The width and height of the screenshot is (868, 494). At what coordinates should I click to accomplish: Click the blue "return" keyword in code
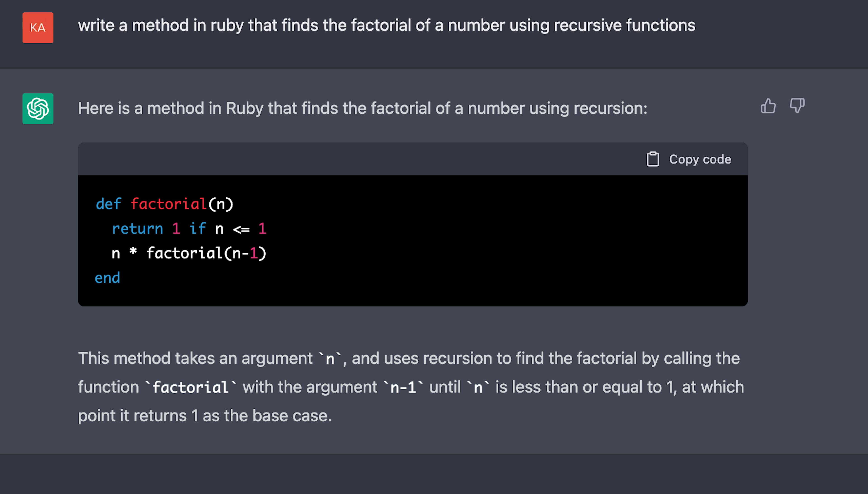[137, 229]
